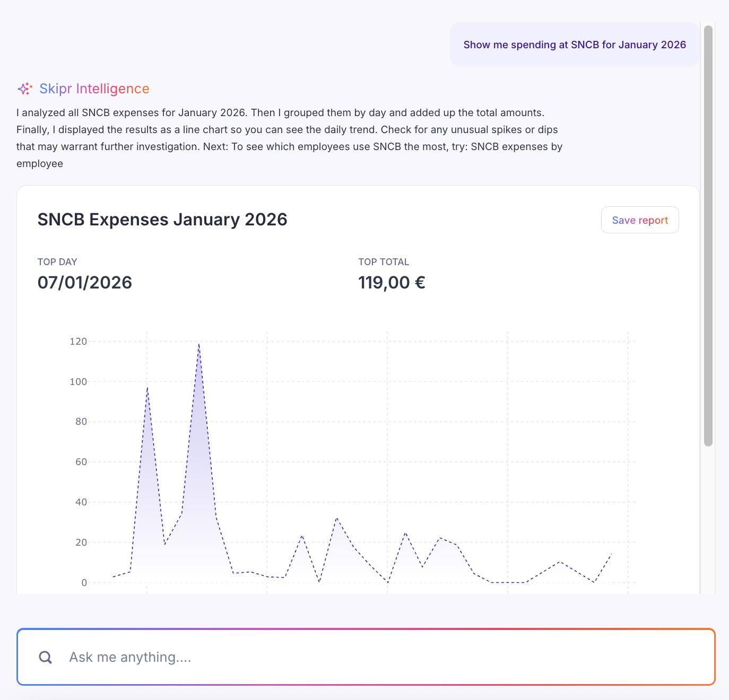Click the vertical scrollbar thumb
This screenshot has width=729, height=700.
pos(708,236)
